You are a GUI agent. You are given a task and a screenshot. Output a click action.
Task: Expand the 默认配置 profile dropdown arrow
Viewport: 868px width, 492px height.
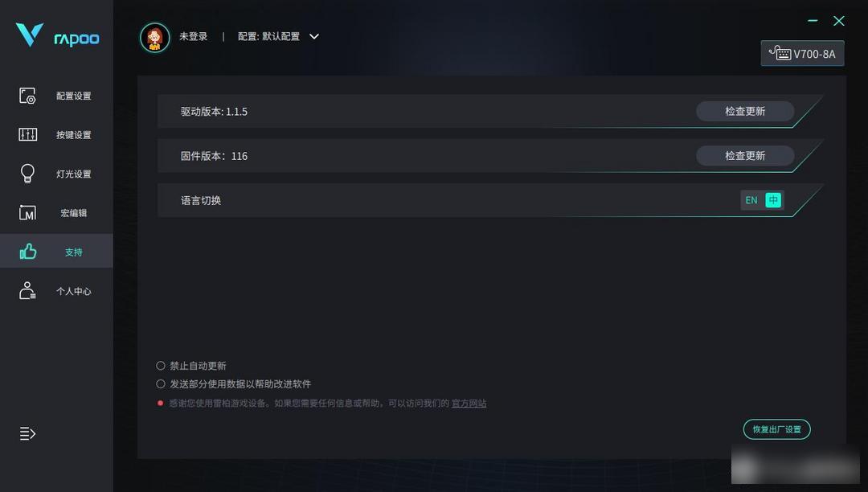314,36
